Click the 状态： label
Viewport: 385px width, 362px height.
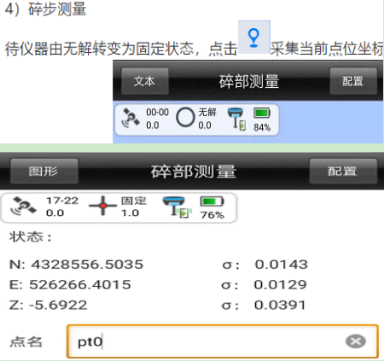point(31,237)
